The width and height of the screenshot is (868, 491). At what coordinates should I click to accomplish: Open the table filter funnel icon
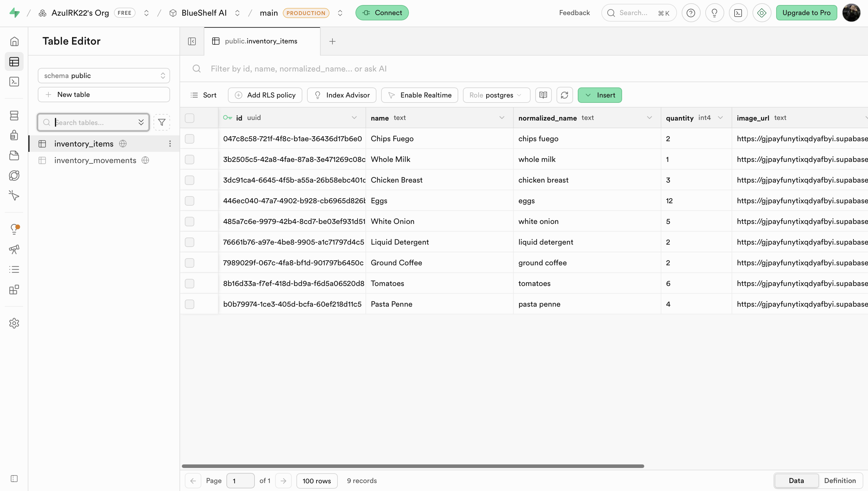pos(162,122)
